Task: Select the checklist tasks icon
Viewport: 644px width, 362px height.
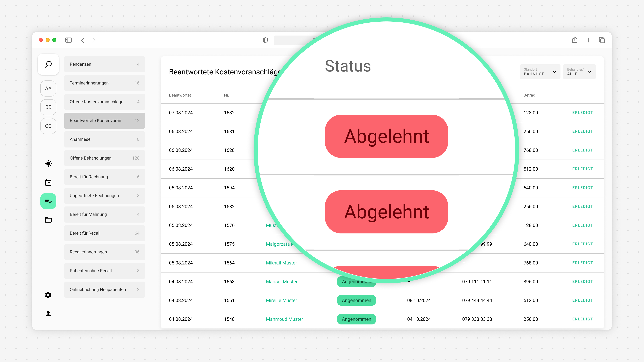Action: click(48, 201)
